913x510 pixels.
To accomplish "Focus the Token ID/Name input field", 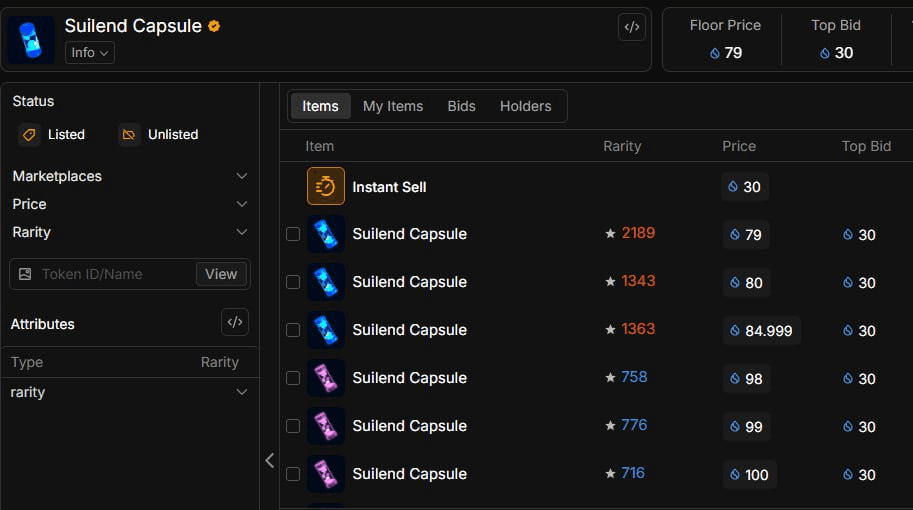I will coord(104,274).
